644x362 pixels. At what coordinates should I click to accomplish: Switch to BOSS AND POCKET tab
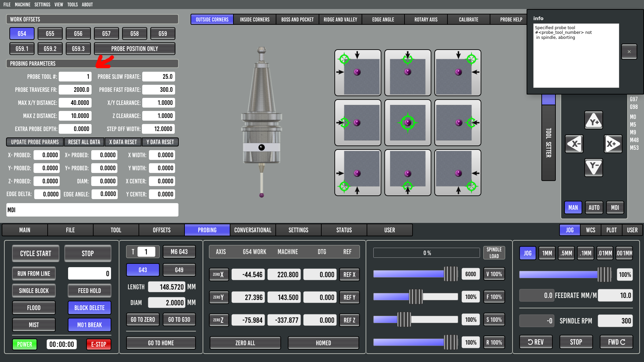coord(298,19)
